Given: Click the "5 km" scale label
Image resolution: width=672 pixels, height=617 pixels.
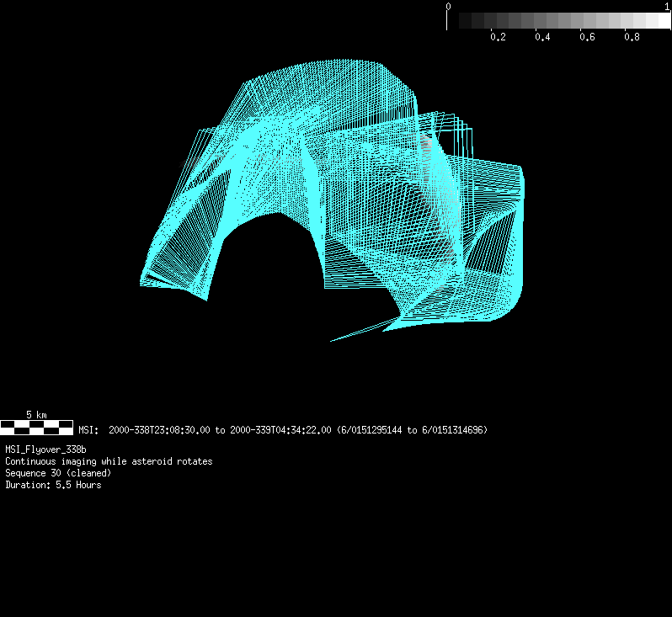Looking at the screenshot, I should (36, 414).
